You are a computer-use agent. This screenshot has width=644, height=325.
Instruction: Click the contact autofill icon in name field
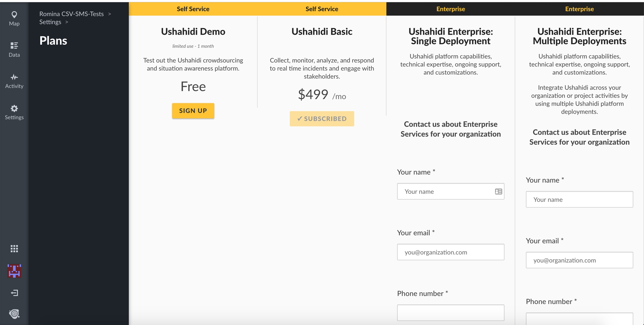498,192
